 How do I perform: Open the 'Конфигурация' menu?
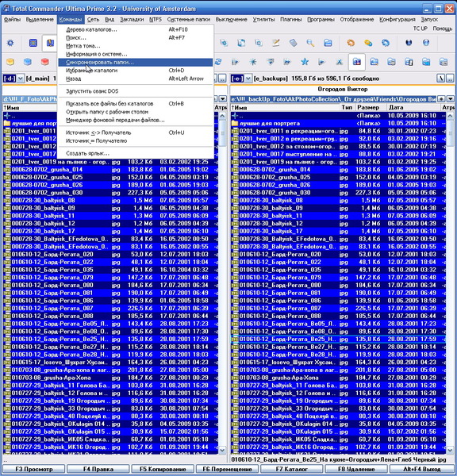tap(397, 19)
